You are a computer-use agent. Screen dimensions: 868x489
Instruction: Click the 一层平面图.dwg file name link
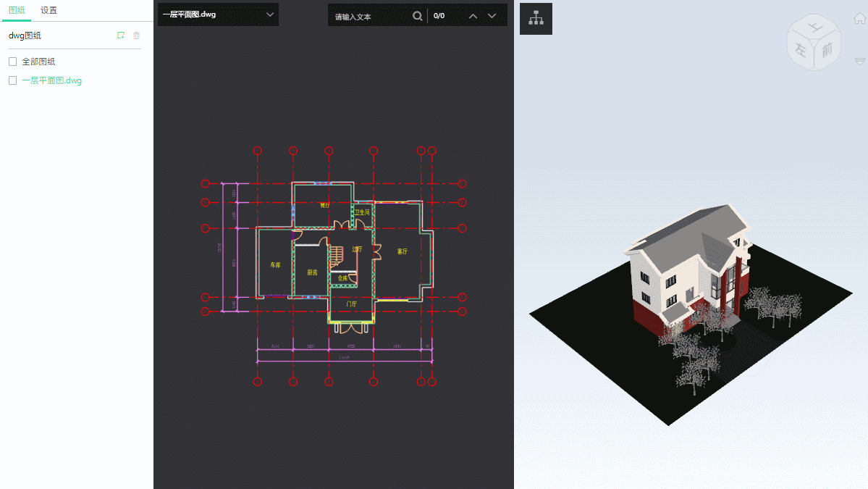coord(51,81)
